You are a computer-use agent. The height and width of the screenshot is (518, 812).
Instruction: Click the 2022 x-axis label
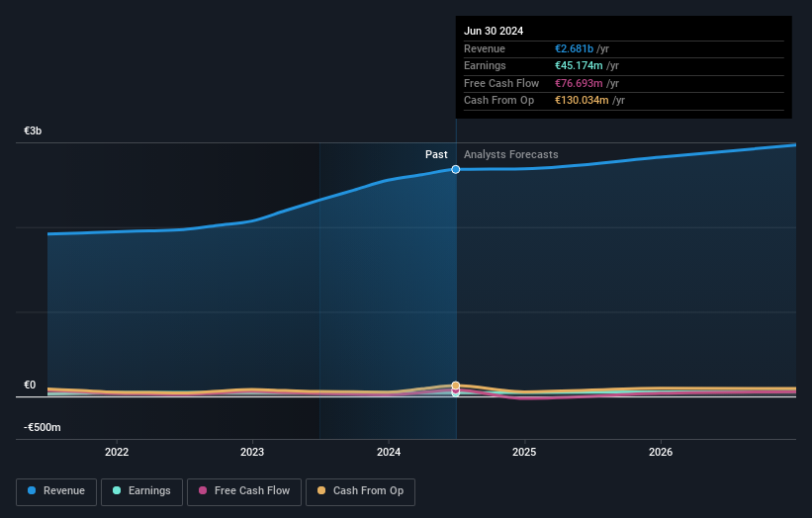(x=117, y=452)
